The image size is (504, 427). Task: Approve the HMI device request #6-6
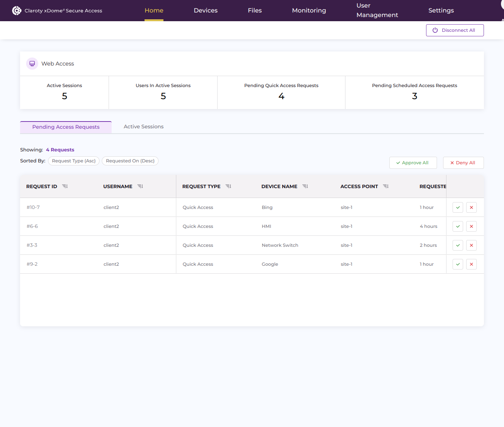(x=458, y=226)
